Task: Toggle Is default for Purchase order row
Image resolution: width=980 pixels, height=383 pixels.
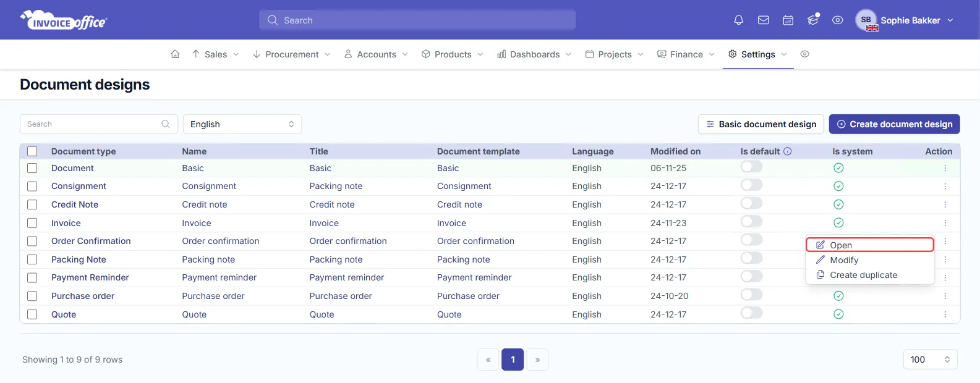Action: 751,295
